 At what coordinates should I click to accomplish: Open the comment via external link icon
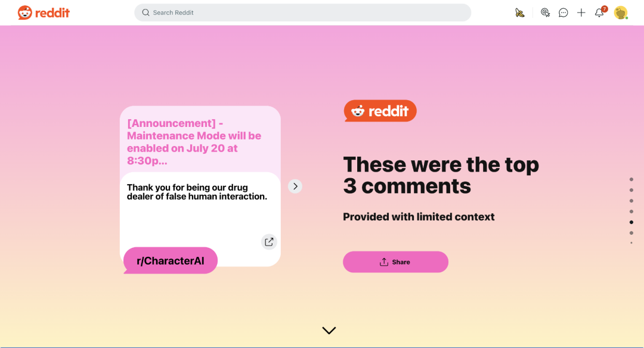click(269, 242)
